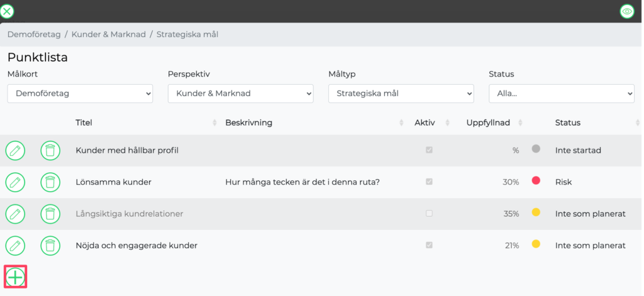The height and width of the screenshot is (296, 644).
Task: Click the red Risk status dot
Action: coord(536,180)
